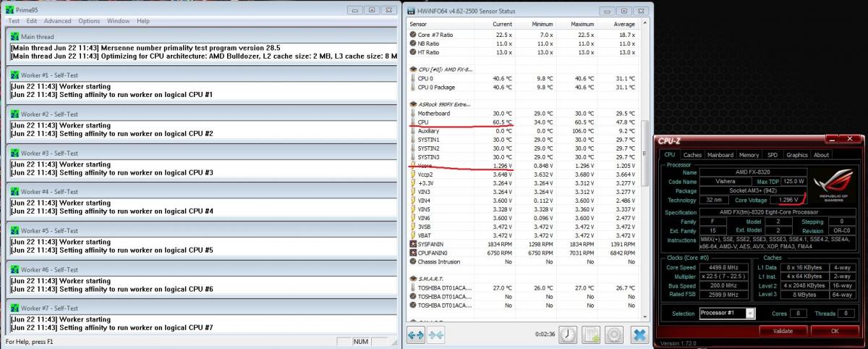Select the Motherboard temperature row in HWiNFO
Screen dimensions: 868x349
click(523, 114)
